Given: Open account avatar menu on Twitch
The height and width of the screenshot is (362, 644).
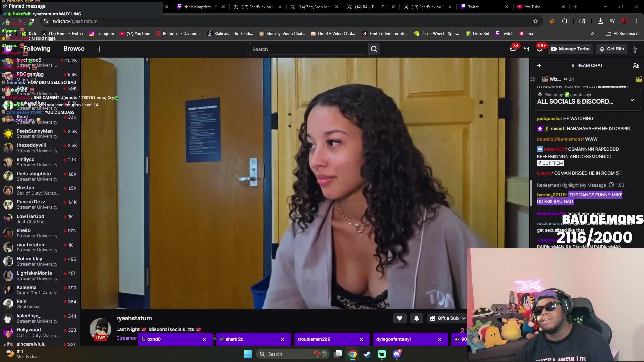Looking at the screenshot, I should coord(635,49).
